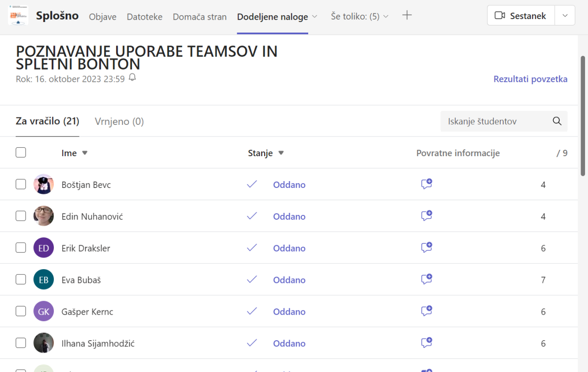Click the name Ilhana Sijamhodžić

point(98,344)
